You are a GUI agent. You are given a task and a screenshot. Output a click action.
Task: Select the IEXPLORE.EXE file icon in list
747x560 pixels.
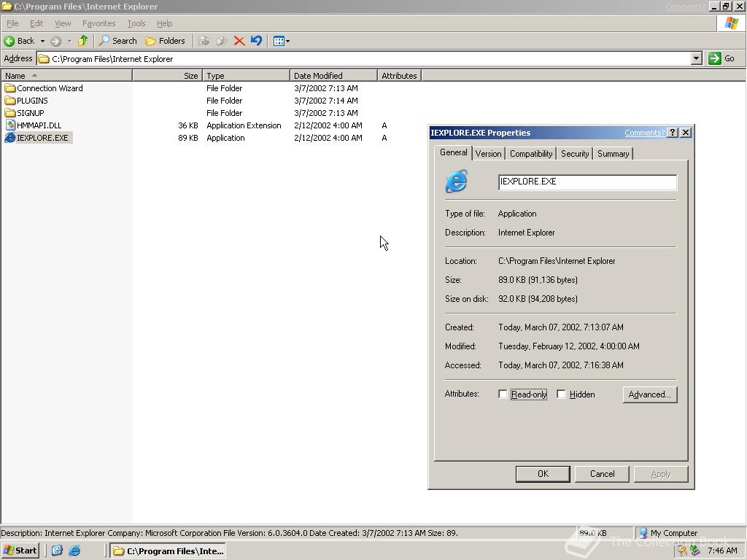[x=10, y=138]
